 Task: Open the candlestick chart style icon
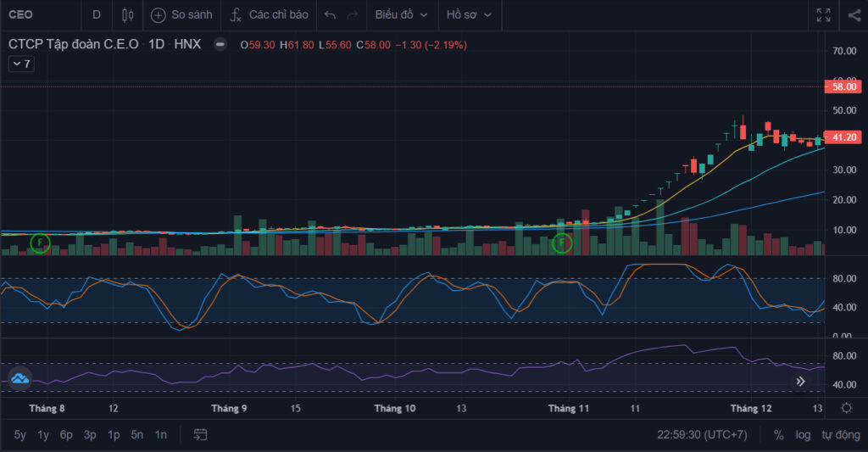pyautogui.click(x=127, y=15)
